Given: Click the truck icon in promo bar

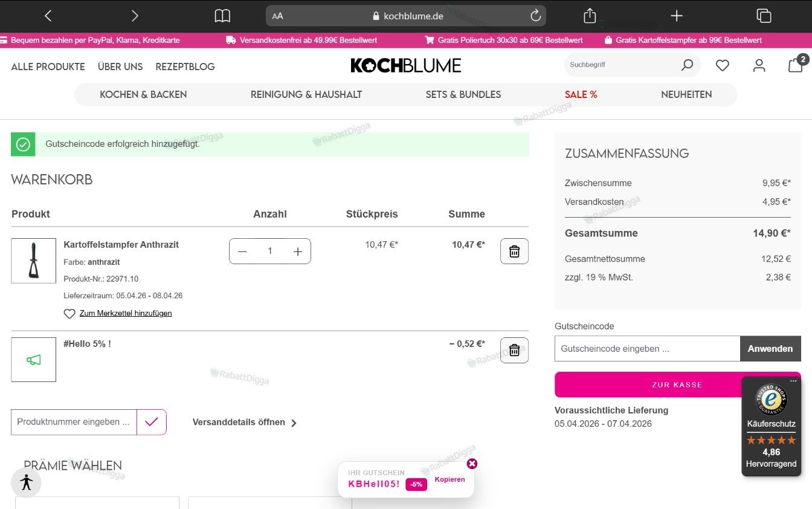Looking at the screenshot, I should 231,40.
